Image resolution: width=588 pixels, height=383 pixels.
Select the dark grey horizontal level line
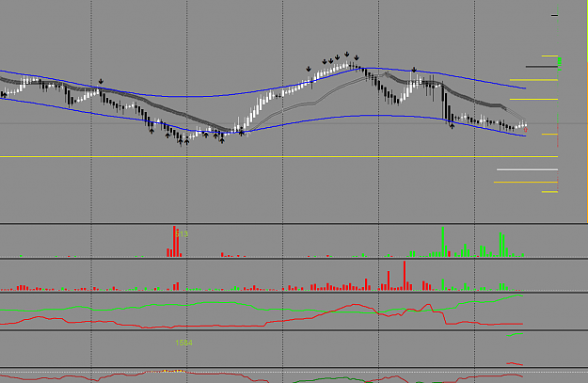tap(542, 67)
